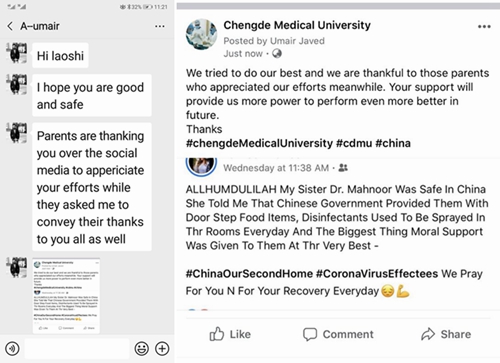
Task: Open the chat options three-dot menu
Action: pyautogui.click(x=160, y=26)
